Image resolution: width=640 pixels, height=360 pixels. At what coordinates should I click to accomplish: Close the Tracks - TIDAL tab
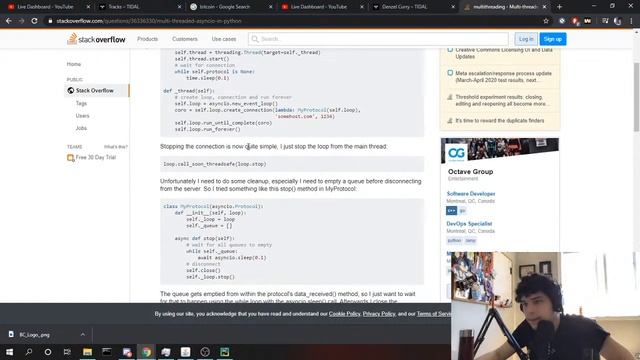(179, 7)
